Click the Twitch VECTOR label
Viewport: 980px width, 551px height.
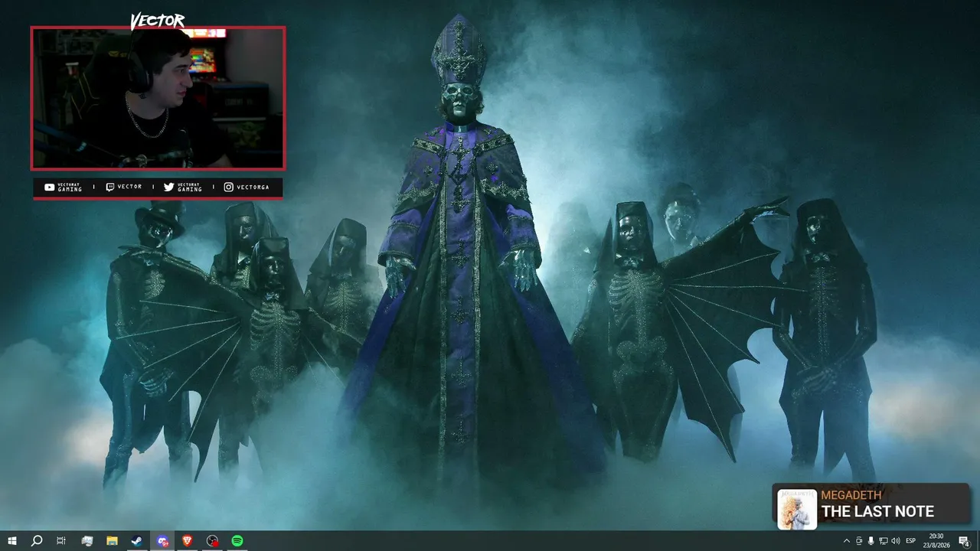click(123, 187)
